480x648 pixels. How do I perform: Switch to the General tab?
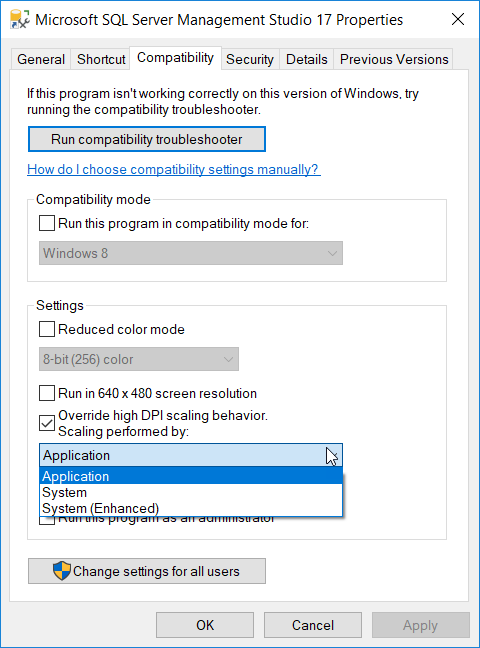pos(41,59)
